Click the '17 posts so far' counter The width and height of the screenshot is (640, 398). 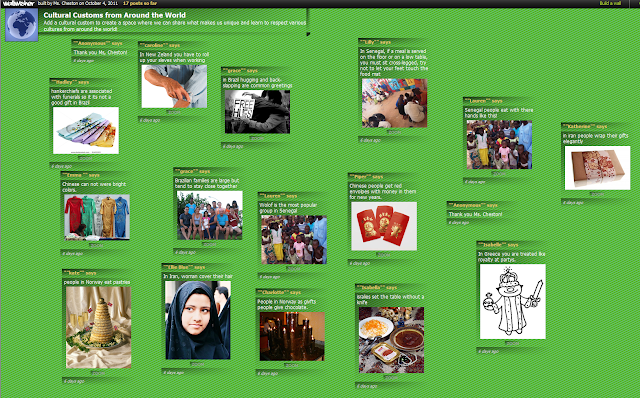(140, 3)
